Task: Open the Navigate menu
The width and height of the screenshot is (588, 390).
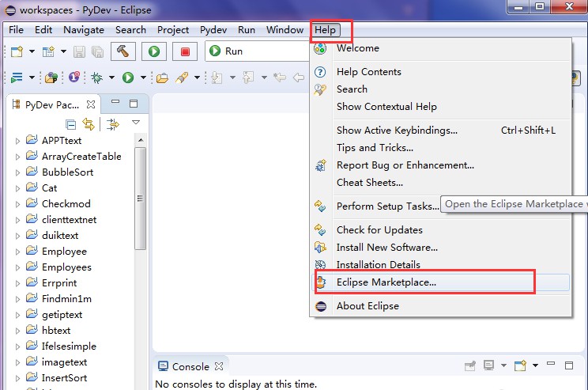Action: coord(84,29)
